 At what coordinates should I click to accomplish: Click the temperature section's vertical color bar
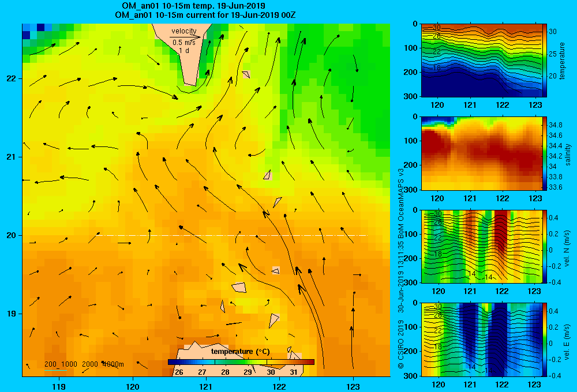pyautogui.click(x=545, y=61)
